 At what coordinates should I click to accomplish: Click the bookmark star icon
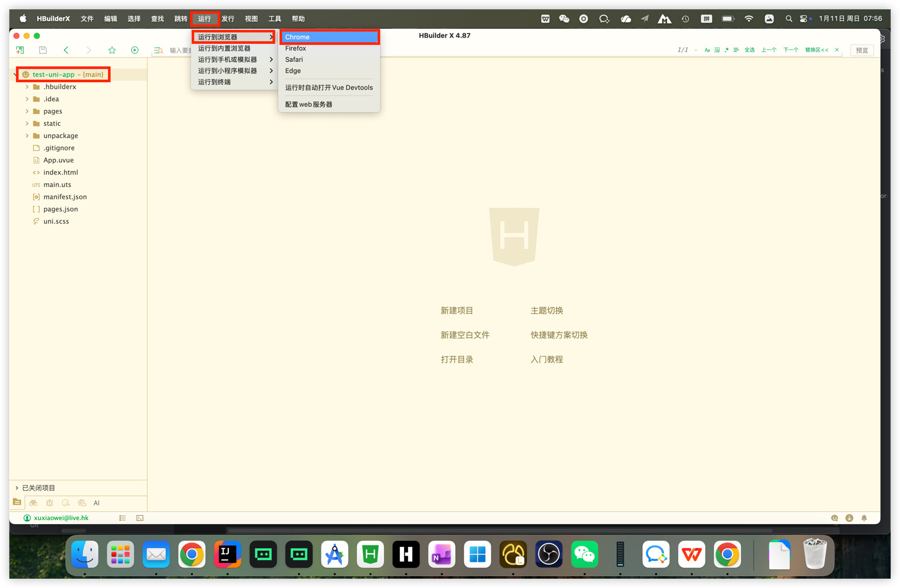[112, 50]
